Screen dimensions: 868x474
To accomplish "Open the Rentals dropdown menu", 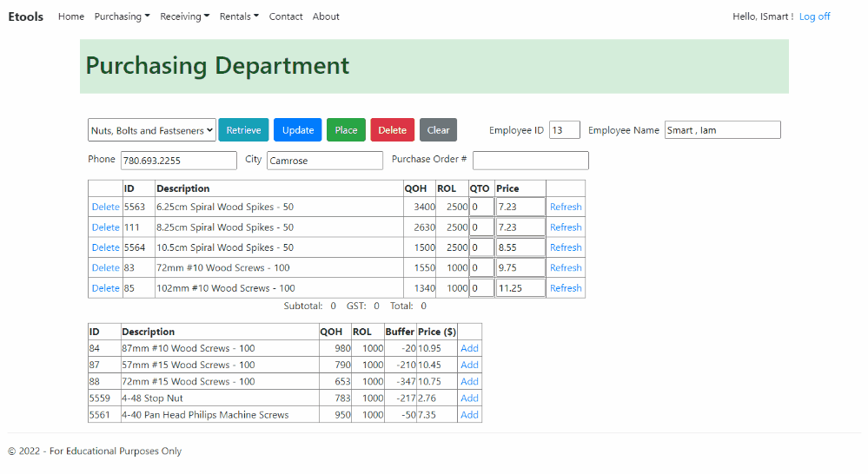I will (x=239, y=16).
